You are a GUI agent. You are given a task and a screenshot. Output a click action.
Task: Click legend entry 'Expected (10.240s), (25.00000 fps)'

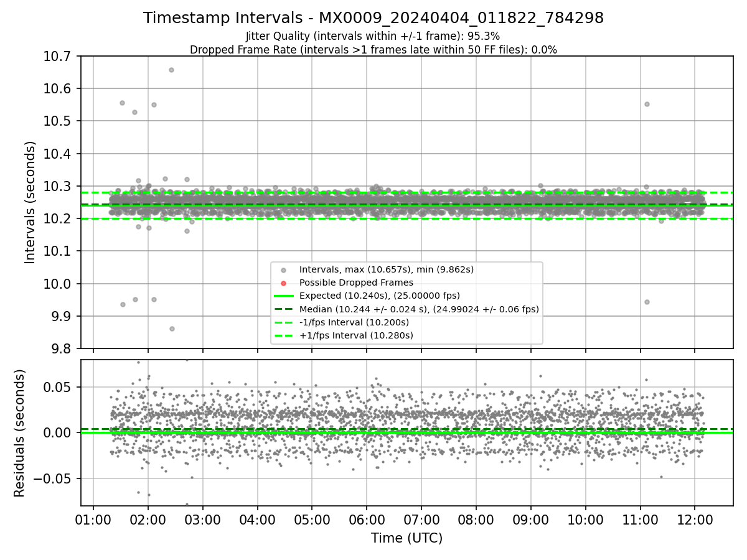pos(380,296)
